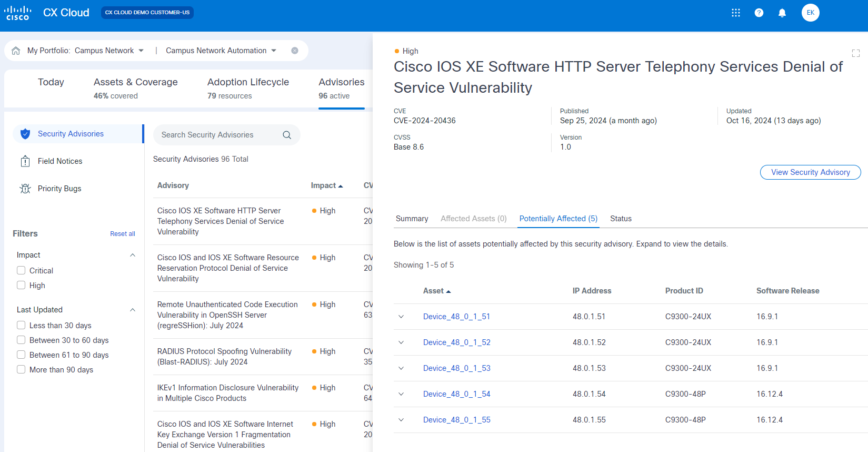
Task: Clear the Campus Network Automation selection
Action: click(295, 51)
